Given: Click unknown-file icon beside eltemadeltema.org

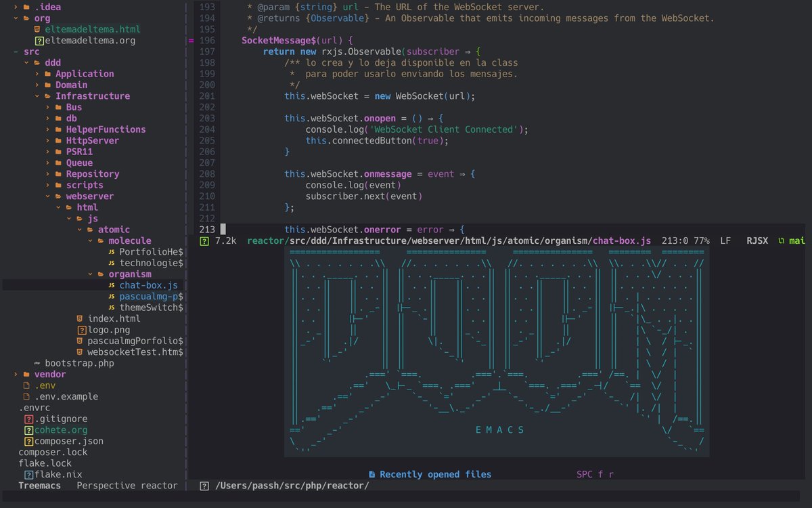Looking at the screenshot, I should (x=39, y=41).
